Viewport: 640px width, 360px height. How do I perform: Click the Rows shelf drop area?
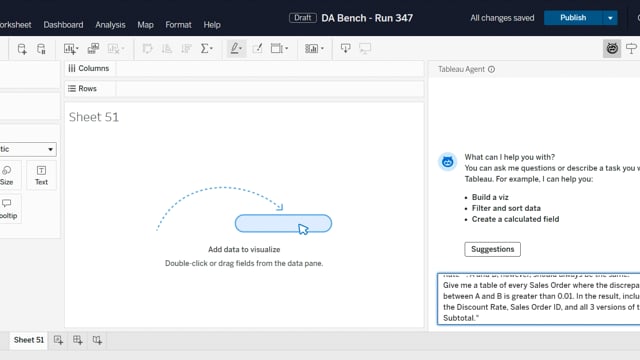[270, 89]
